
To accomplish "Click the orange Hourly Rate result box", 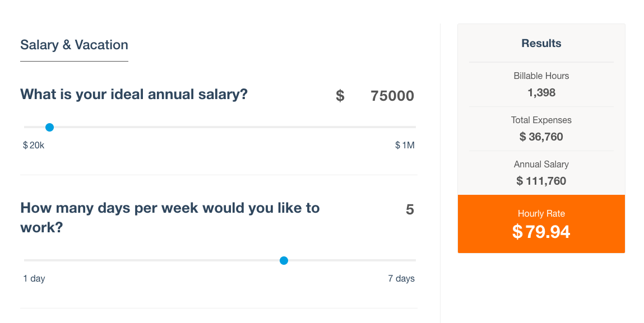I will 541,223.
